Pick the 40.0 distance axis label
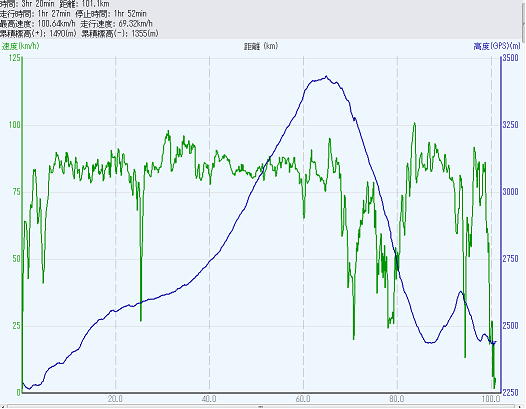The image size is (526, 409). pos(209,399)
